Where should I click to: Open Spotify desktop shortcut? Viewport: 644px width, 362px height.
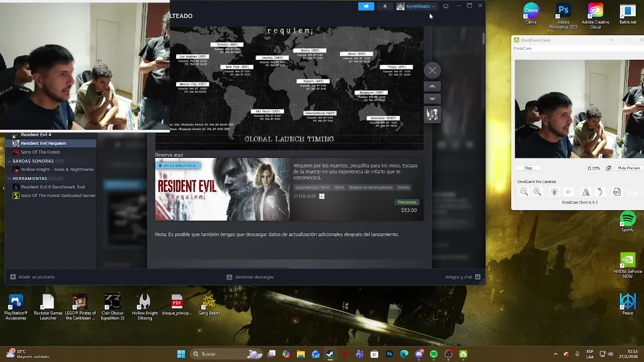coord(627,221)
